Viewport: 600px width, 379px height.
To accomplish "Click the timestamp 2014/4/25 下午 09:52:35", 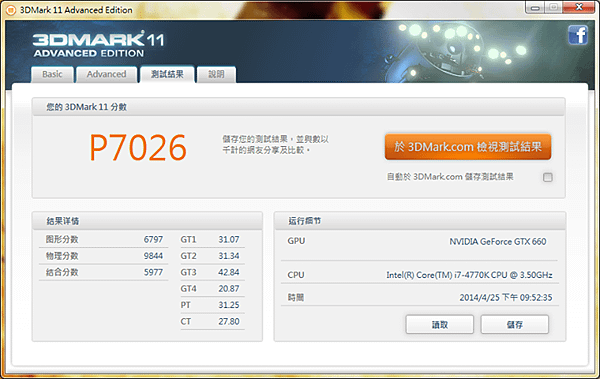I will pyautogui.click(x=506, y=298).
